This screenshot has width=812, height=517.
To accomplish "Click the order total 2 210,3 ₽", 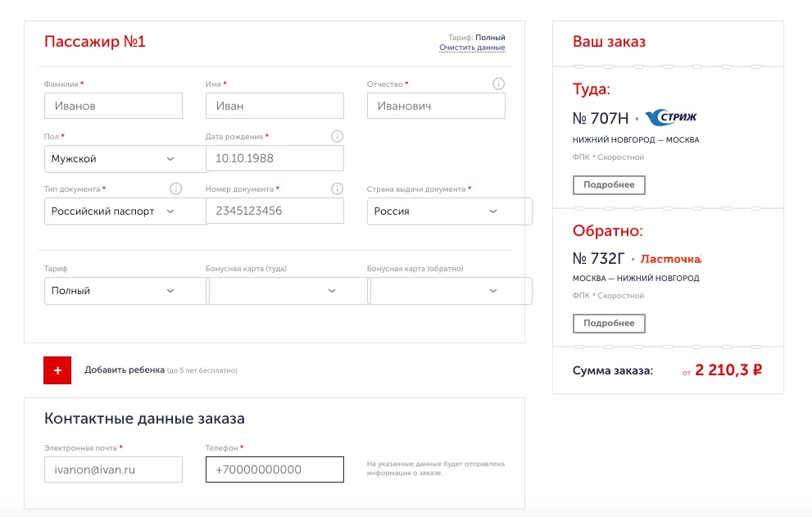I will [728, 370].
